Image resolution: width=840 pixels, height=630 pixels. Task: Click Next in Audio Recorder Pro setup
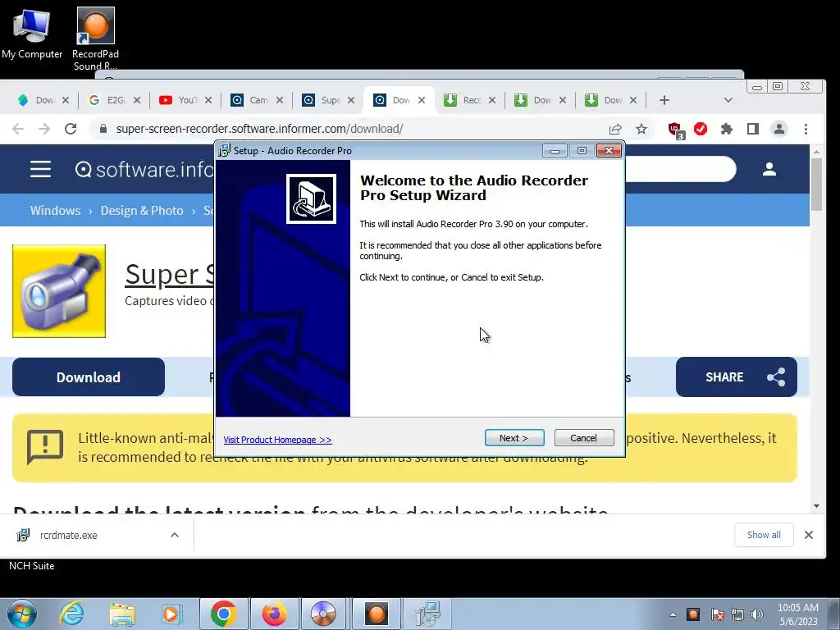514,438
